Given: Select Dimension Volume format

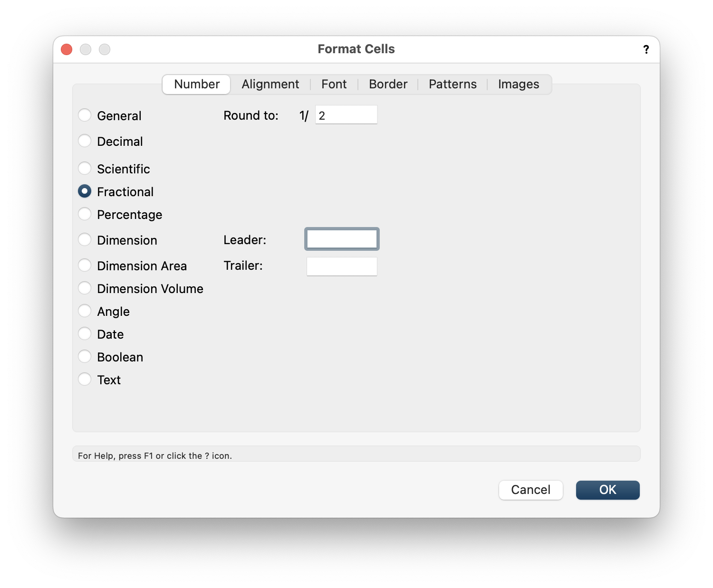Looking at the screenshot, I should (x=85, y=288).
